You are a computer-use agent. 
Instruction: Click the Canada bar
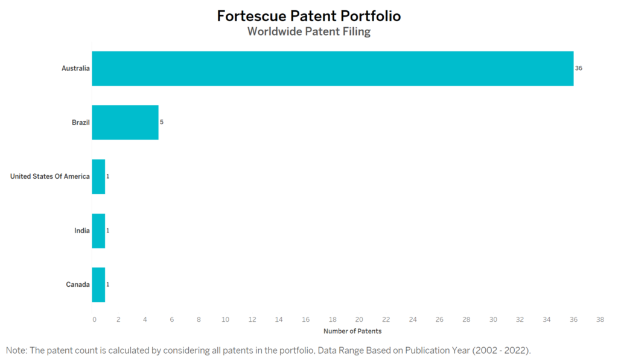coord(98,284)
